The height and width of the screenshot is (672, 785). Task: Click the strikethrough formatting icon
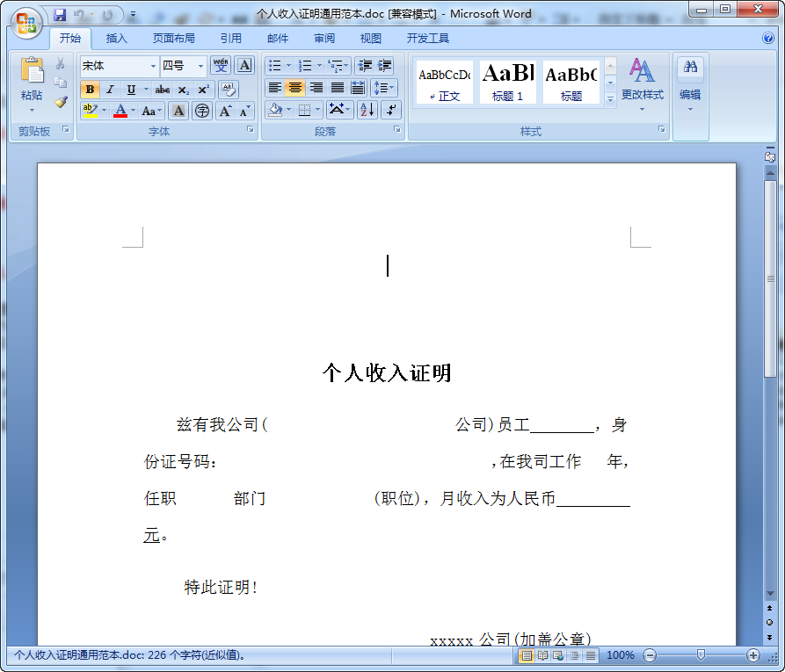click(x=161, y=89)
